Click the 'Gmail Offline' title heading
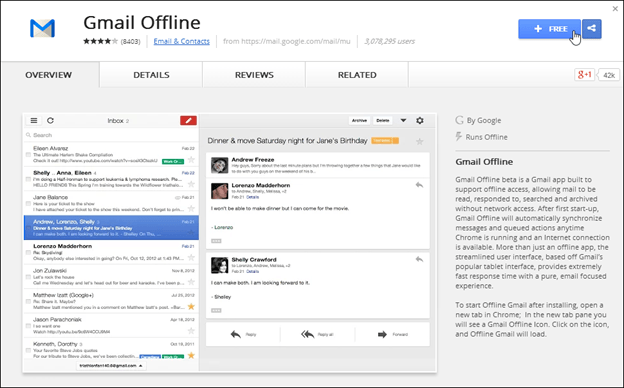 point(142,23)
